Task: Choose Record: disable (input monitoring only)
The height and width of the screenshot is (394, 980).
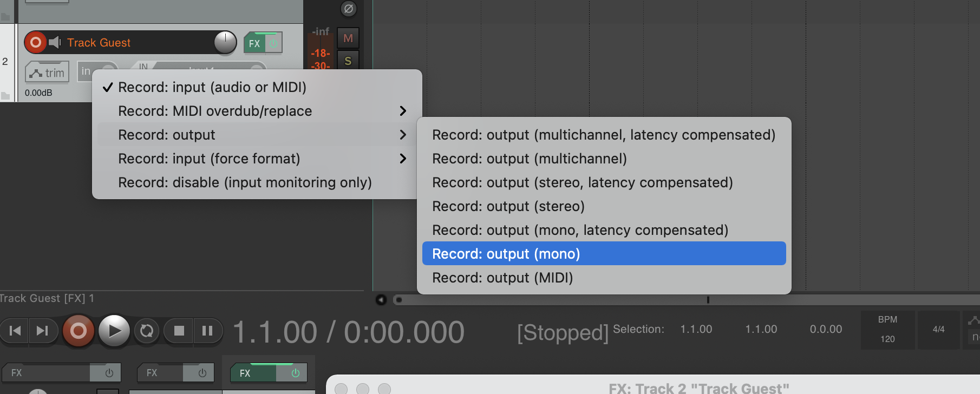Action: click(x=245, y=182)
